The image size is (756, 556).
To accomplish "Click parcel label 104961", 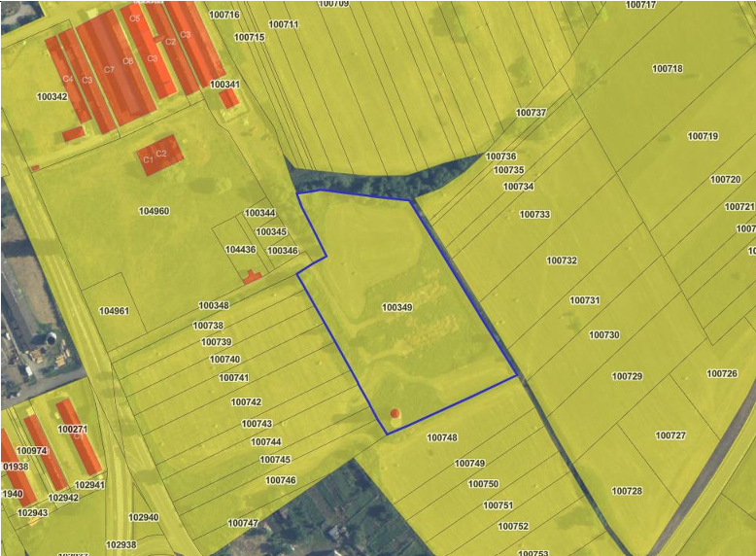I will tap(114, 311).
